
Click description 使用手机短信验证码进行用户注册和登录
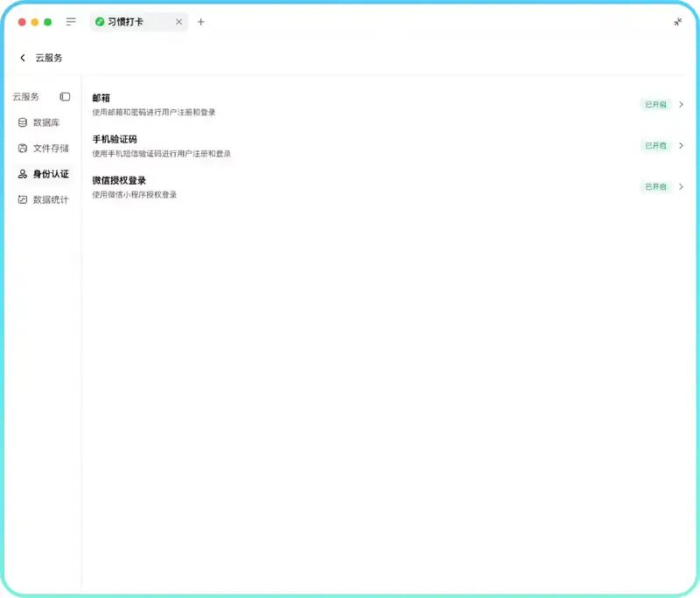pyautogui.click(x=162, y=154)
